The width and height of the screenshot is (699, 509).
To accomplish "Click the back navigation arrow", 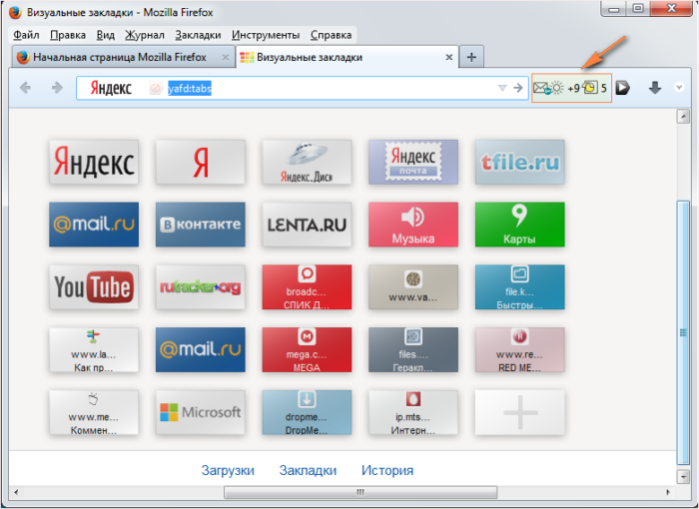I will (25, 88).
